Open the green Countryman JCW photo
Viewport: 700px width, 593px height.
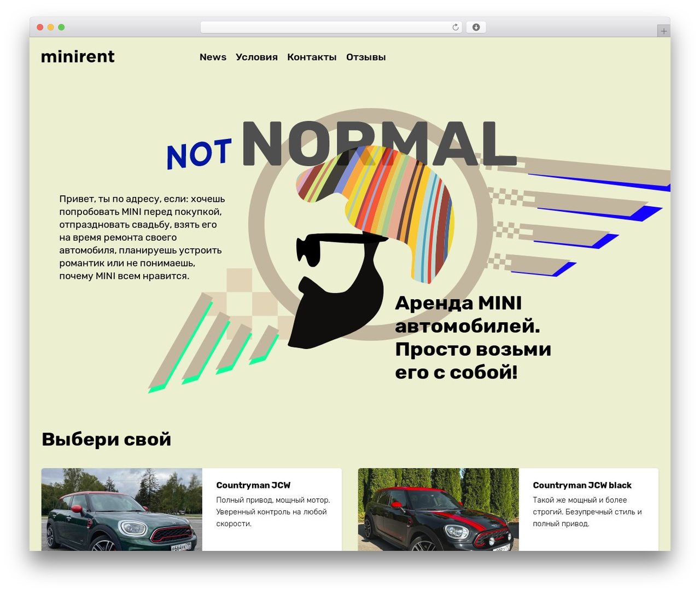122,509
